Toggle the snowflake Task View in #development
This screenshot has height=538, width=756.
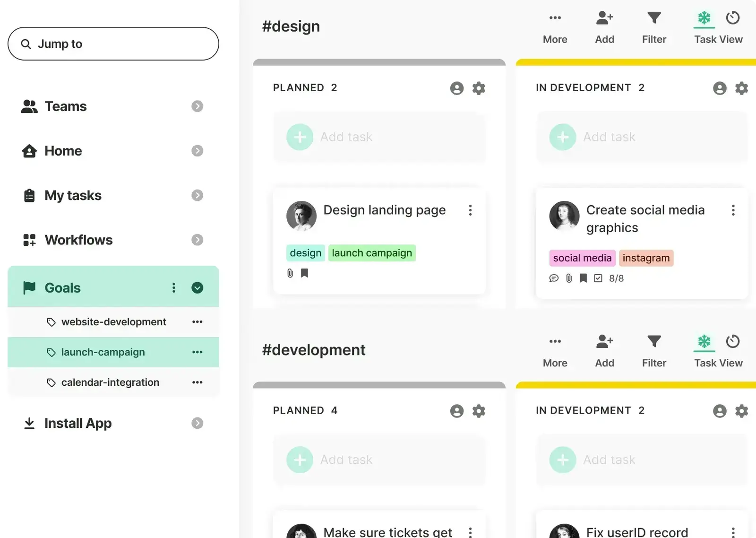(x=704, y=341)
